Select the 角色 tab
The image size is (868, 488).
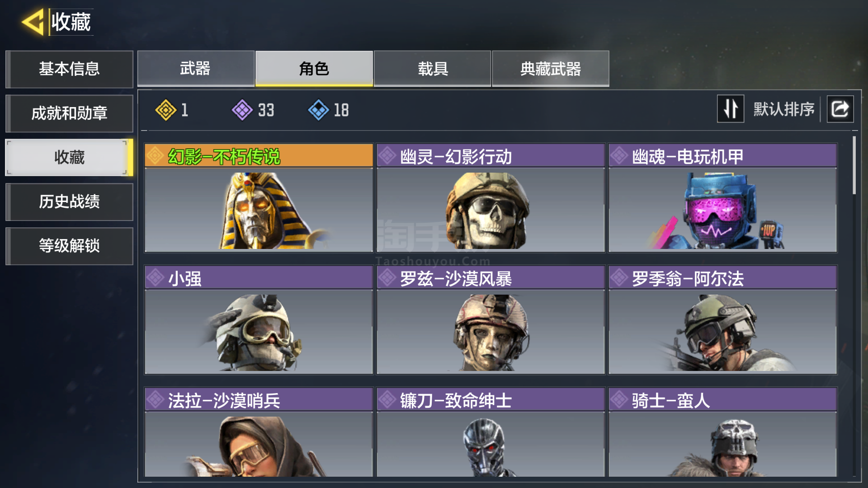point(314,68)
